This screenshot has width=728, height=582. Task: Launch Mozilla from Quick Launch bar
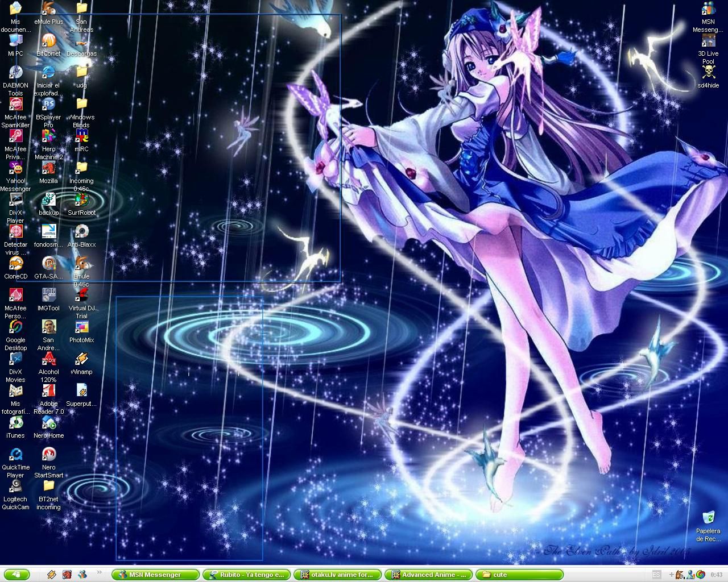67,575
